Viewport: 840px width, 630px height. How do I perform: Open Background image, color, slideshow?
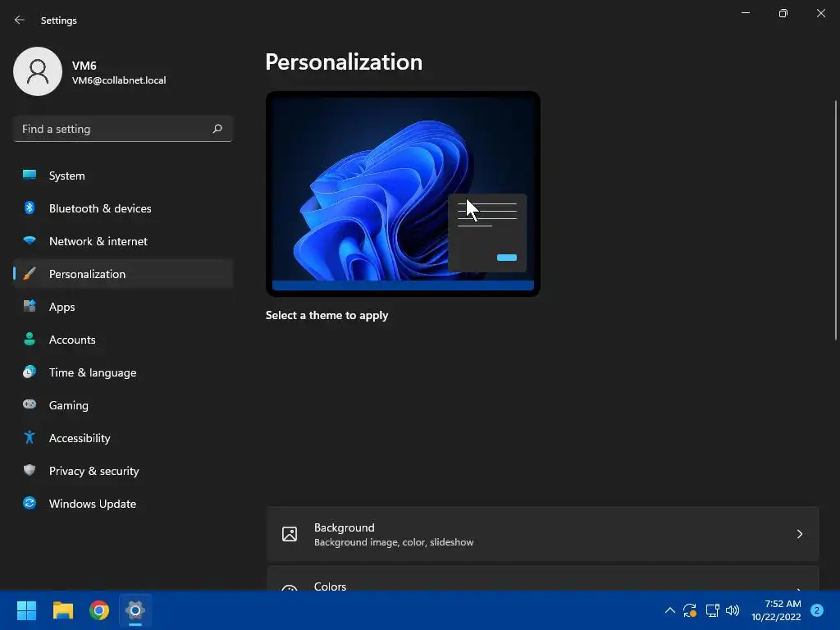pos(543,534)
